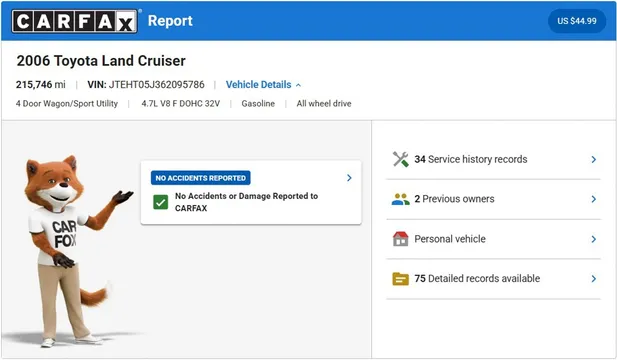Click the NO ACCIDENTS REPORTED badge
The width and height of the screenshot is (617, 360).
(201, 178)
